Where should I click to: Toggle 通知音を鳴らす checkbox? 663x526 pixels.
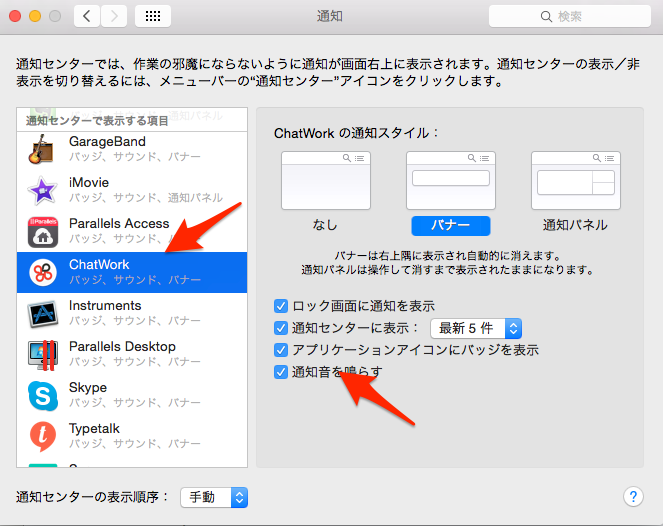pyautogui.click(x=281, y=372)
